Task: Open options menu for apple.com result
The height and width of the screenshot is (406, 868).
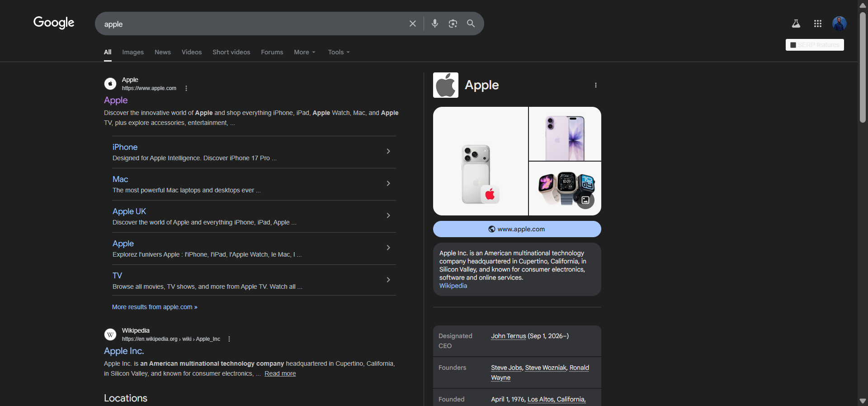Action: (x=186, y=88)
